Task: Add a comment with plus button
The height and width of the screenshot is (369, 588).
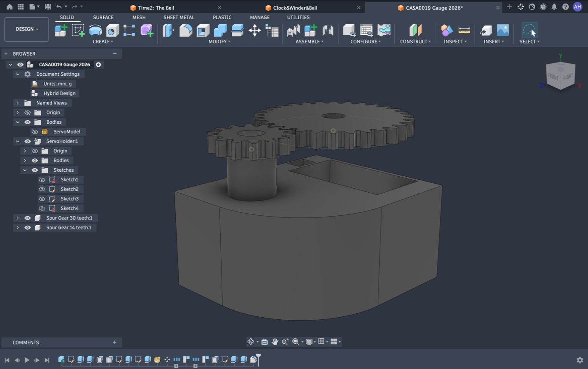Action: click(x=114, y=342)
